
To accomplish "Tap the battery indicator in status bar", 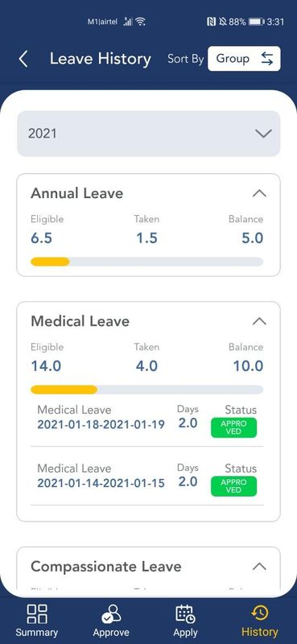I will pos(256,22).
